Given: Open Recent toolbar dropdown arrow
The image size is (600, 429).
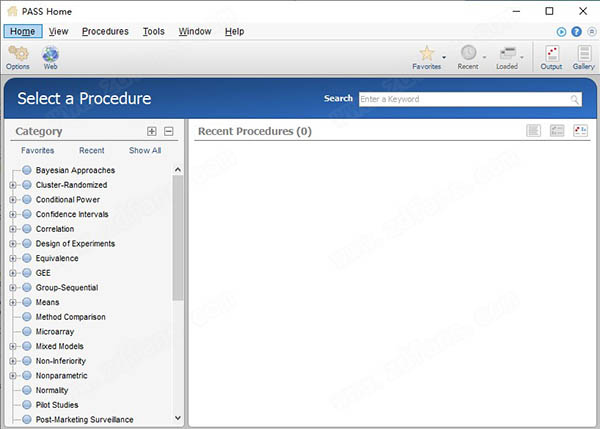Looking at the screenshot, I should 484,57.
